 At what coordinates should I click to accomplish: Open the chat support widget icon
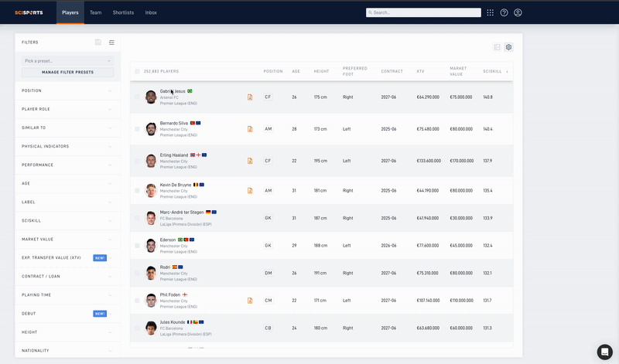click(604, 352)
